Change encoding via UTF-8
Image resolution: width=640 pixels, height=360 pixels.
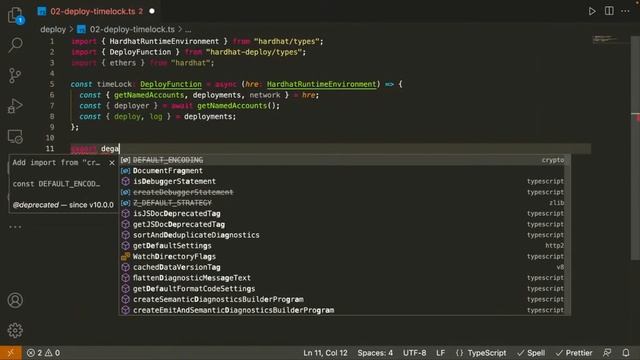pyautogui.click(x=414, y=353)
